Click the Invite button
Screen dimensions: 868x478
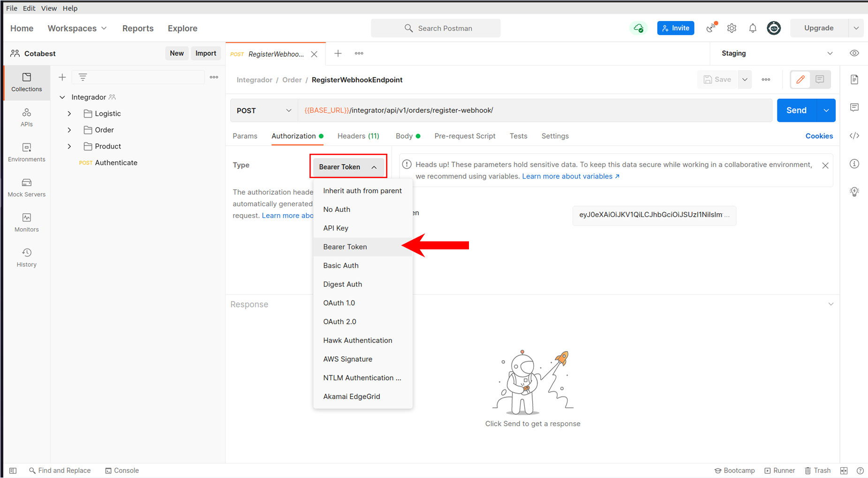coord(675,28)
